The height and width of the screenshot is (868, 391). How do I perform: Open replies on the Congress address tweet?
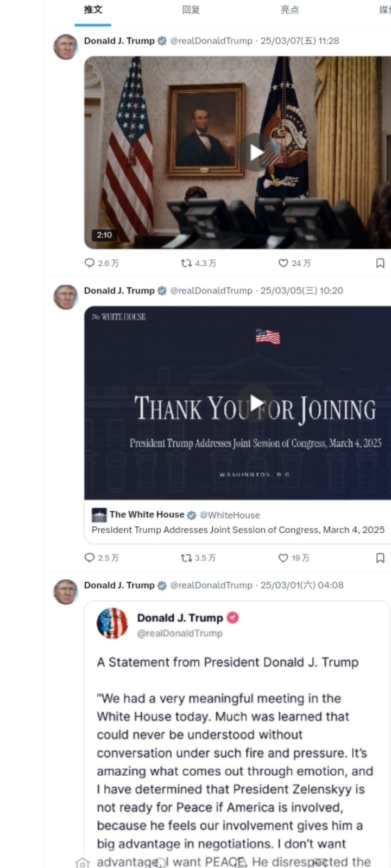(x=102, y=558)
